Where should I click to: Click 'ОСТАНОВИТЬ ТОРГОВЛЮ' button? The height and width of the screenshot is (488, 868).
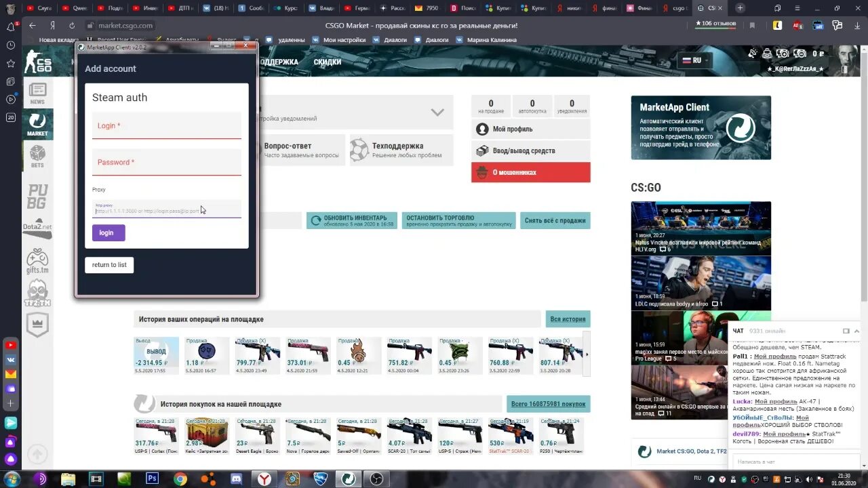tap(458, 220)
